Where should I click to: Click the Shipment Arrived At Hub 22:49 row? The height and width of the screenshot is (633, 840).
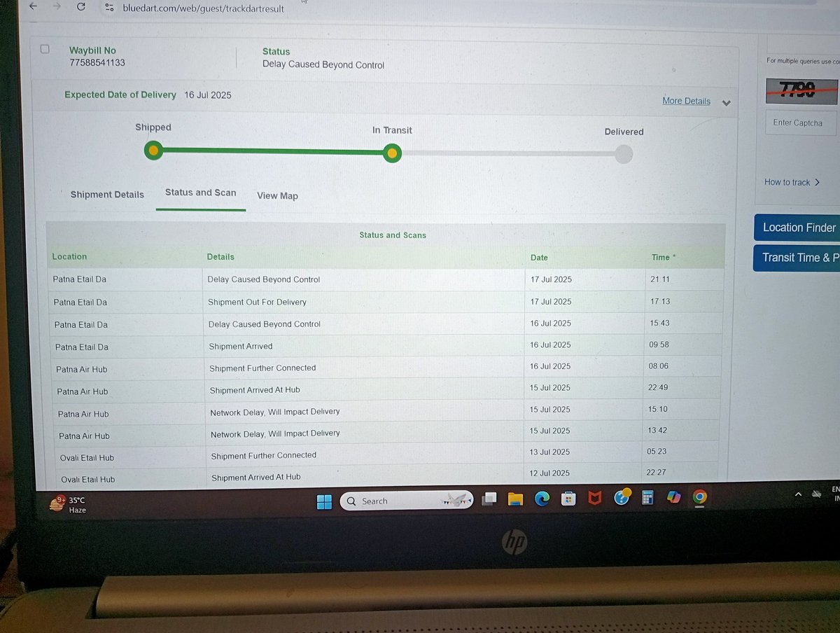point(386,389)
